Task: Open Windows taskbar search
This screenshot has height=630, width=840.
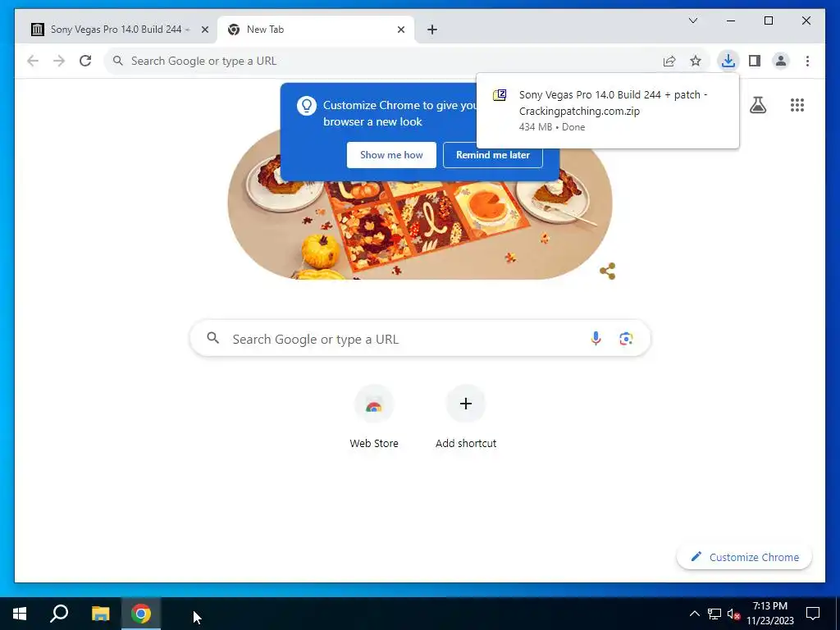Action: (x=59, y=614)
